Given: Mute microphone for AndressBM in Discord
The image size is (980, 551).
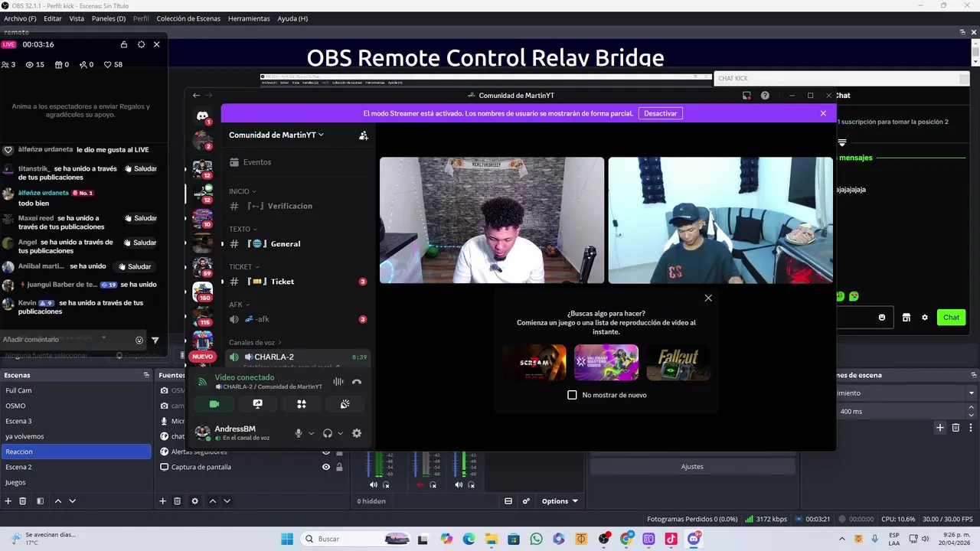Looking at the screenshot, I should (299, 433).
